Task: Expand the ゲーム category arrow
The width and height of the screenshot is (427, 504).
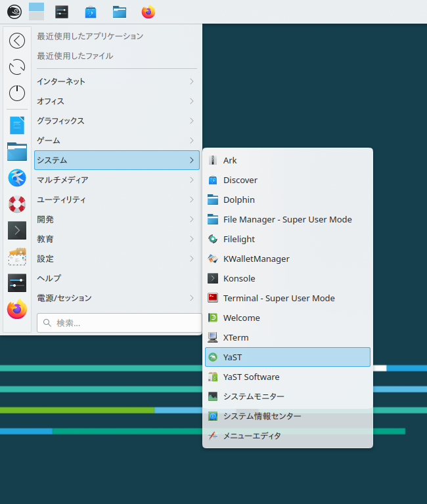Action: point(192,140)
